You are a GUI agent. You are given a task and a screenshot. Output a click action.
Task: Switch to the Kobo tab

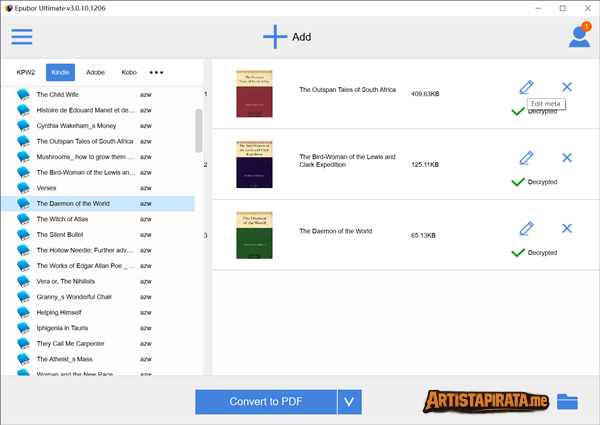coord(129,72)
